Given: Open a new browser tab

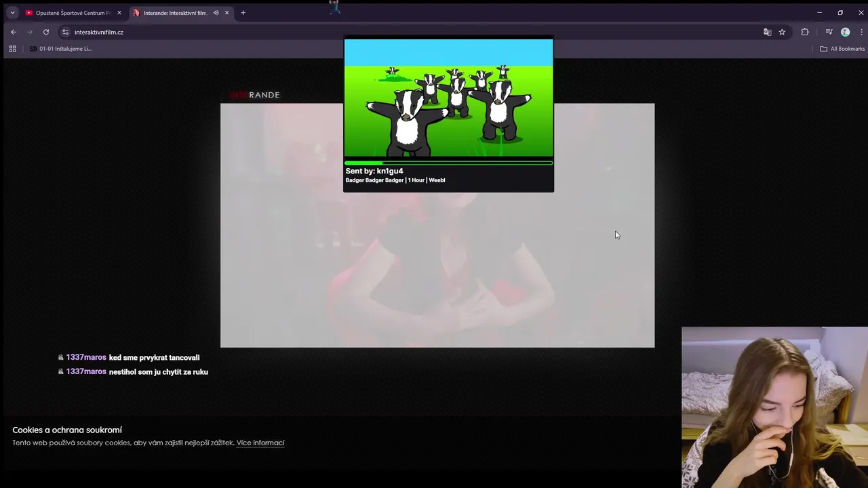Looking at the screenshot, I should (x=243, y=12).
